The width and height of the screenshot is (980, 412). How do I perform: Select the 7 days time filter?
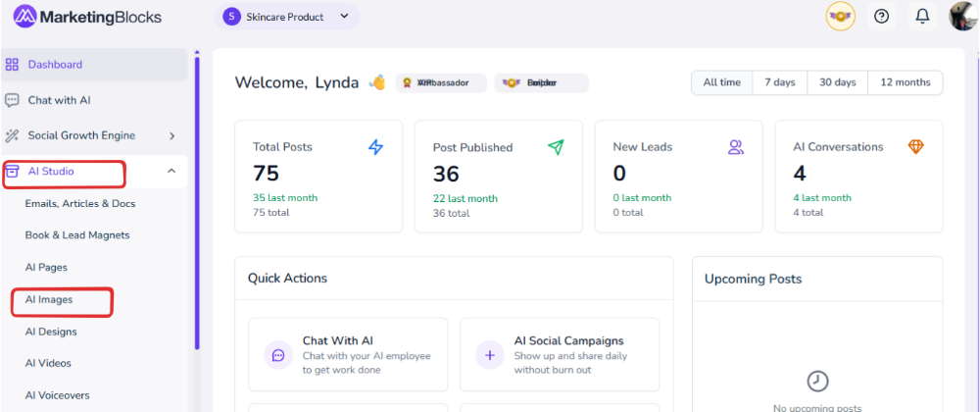click(779, 82)
